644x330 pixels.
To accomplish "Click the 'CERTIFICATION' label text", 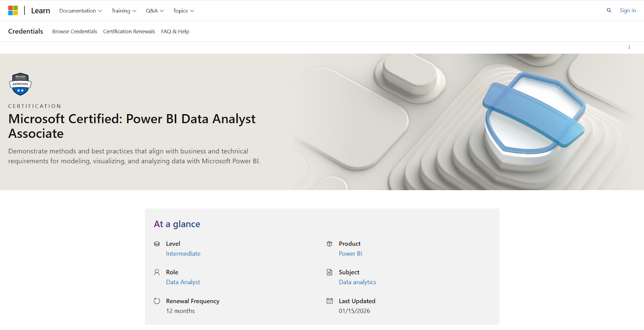I will (35, 106).
